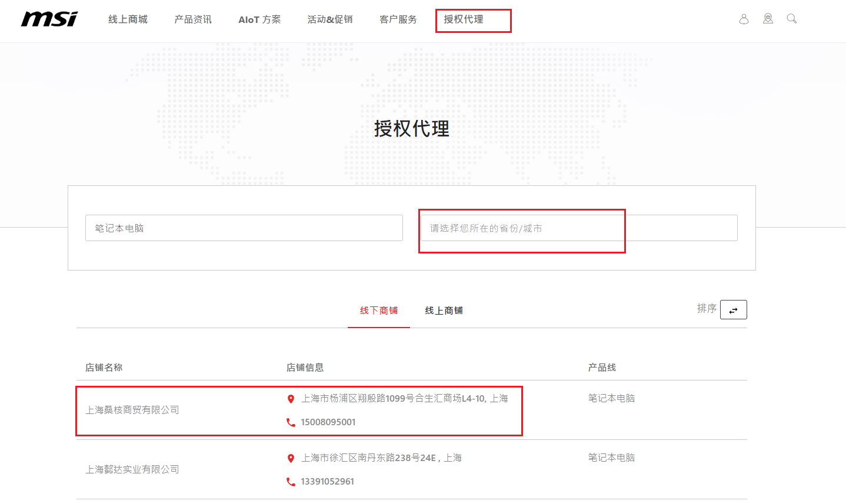Click location pin for 上海懿达实业有限公司 address

tap(291, 458)
